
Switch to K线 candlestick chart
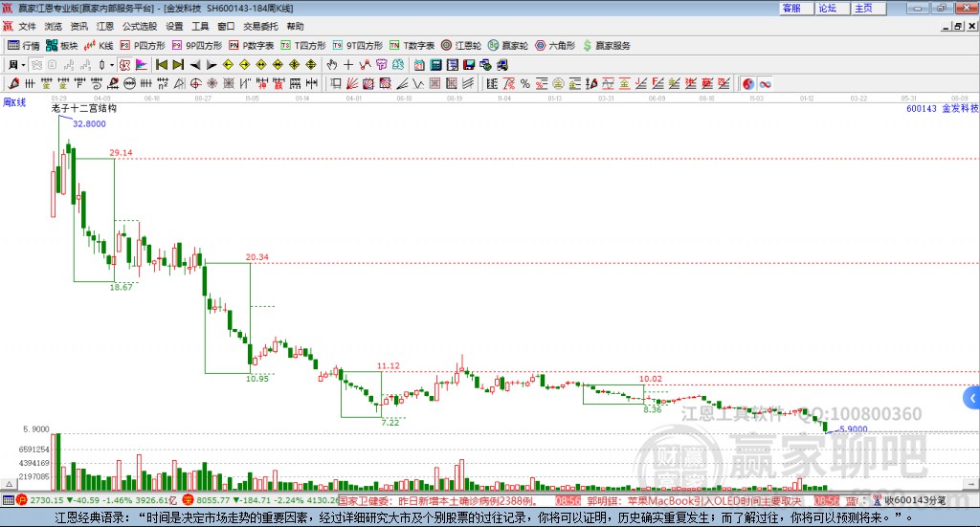coord(99,46)
